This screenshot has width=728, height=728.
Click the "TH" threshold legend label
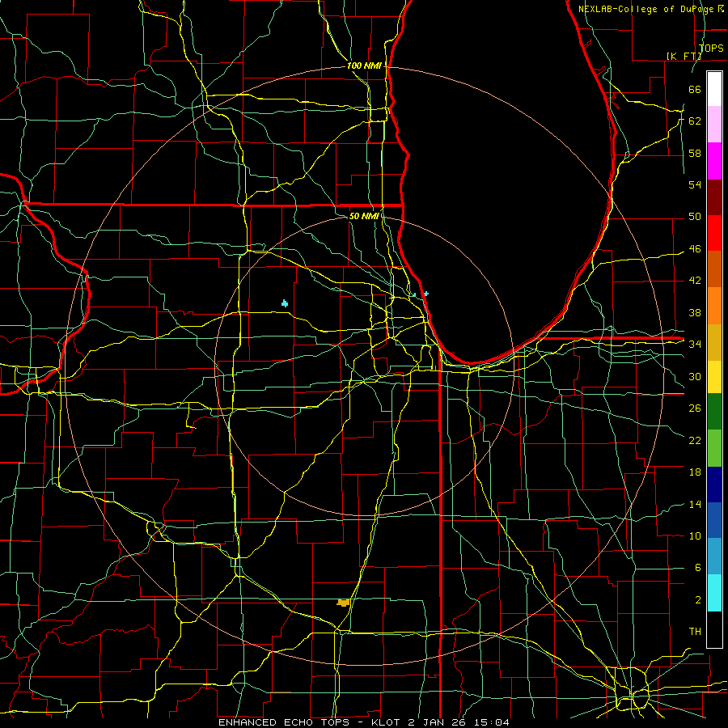695,632
